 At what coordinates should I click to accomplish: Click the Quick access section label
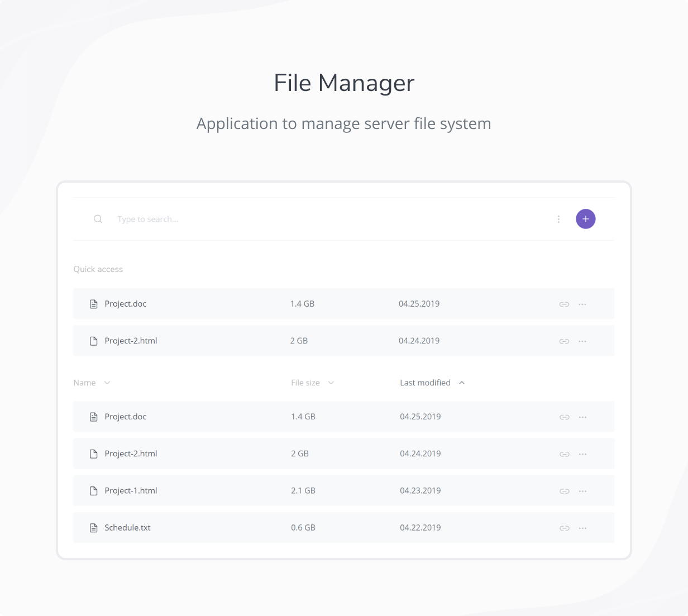pyautogui.click(x=98, y=269)
